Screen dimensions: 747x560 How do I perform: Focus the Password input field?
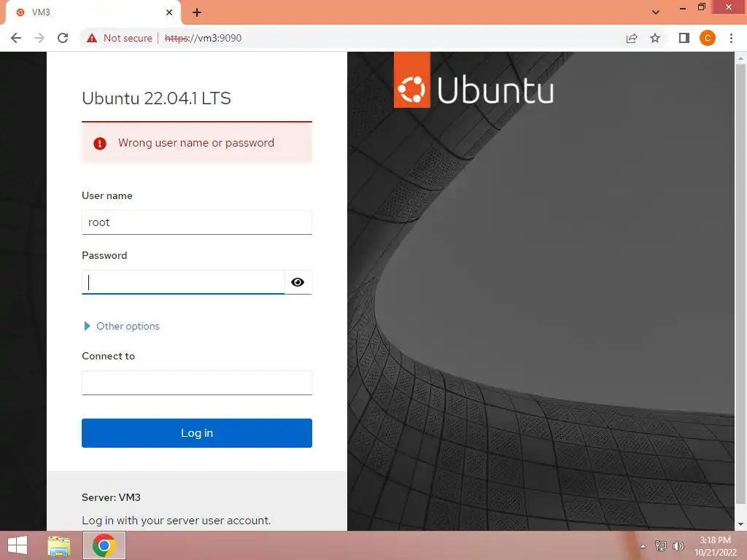coord(183,282)
